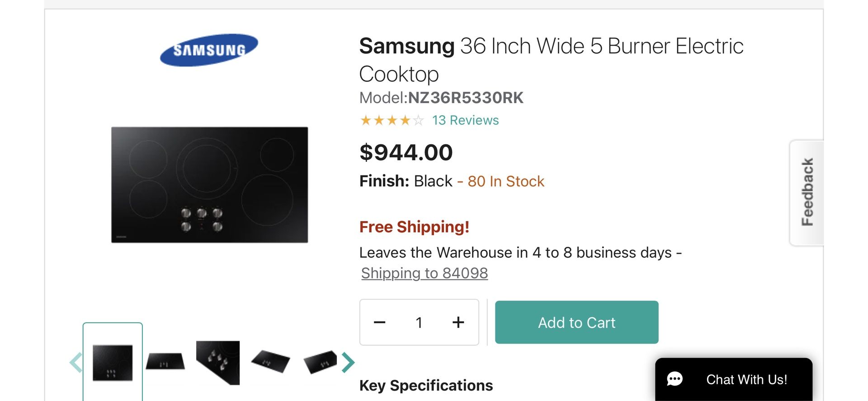The image size is (868, 401).
Task: Click the main cooktop product image
Action: (209, 185)
